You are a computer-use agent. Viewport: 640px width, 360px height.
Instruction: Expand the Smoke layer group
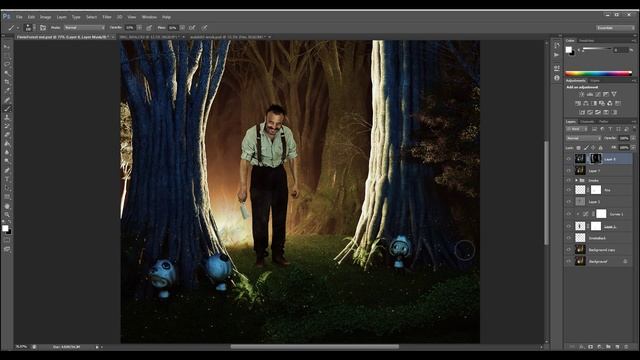click(x=576, y=180)
